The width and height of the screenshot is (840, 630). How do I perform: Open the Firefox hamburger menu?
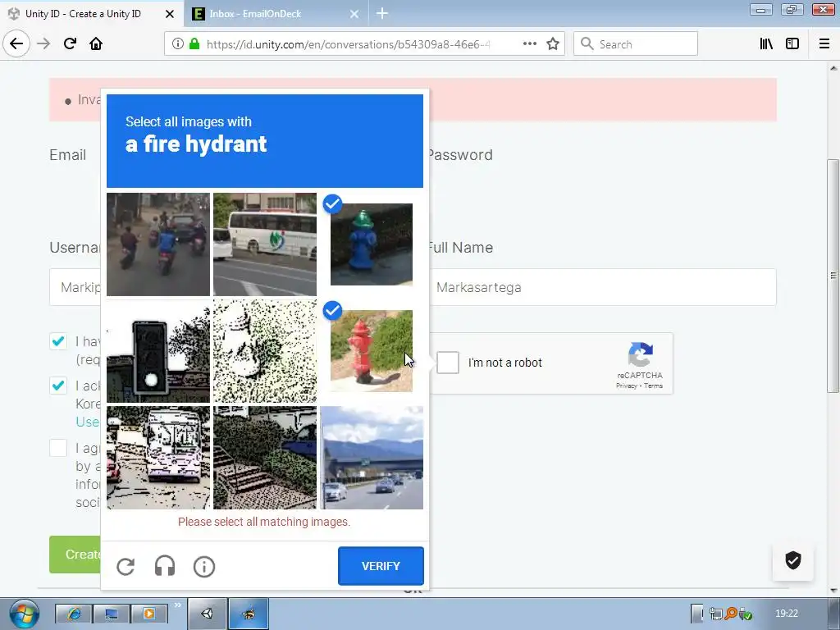(x=824, y=44)
